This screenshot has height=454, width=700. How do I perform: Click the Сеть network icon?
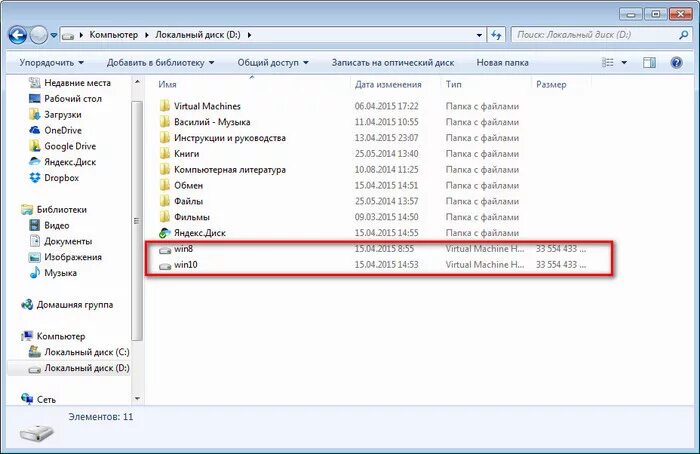(27, 399)
